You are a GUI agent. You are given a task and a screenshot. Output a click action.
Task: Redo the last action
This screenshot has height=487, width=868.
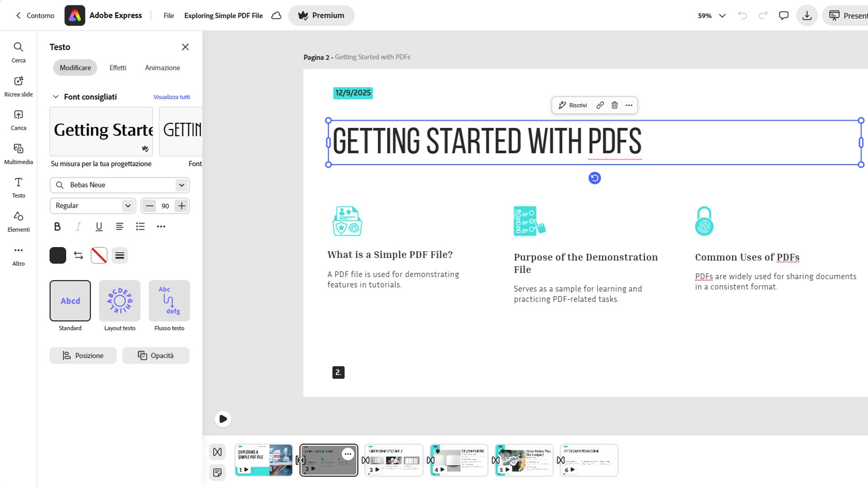763,15
